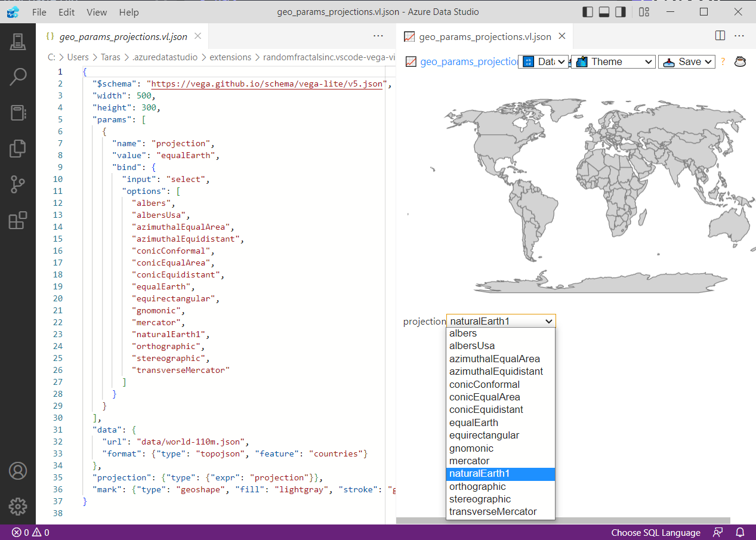Toggle the primary side bar layout button

coord(588,12)
